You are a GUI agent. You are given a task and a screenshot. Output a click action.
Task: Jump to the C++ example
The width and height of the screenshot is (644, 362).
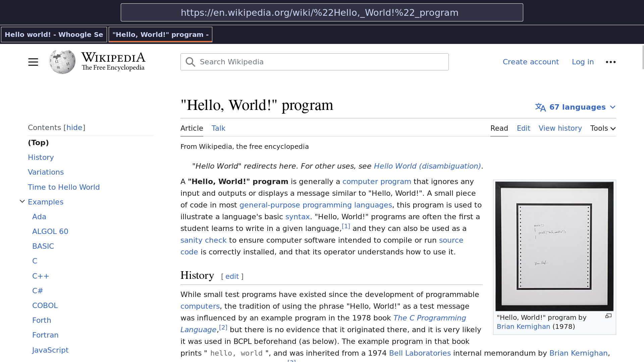(41, 276)
